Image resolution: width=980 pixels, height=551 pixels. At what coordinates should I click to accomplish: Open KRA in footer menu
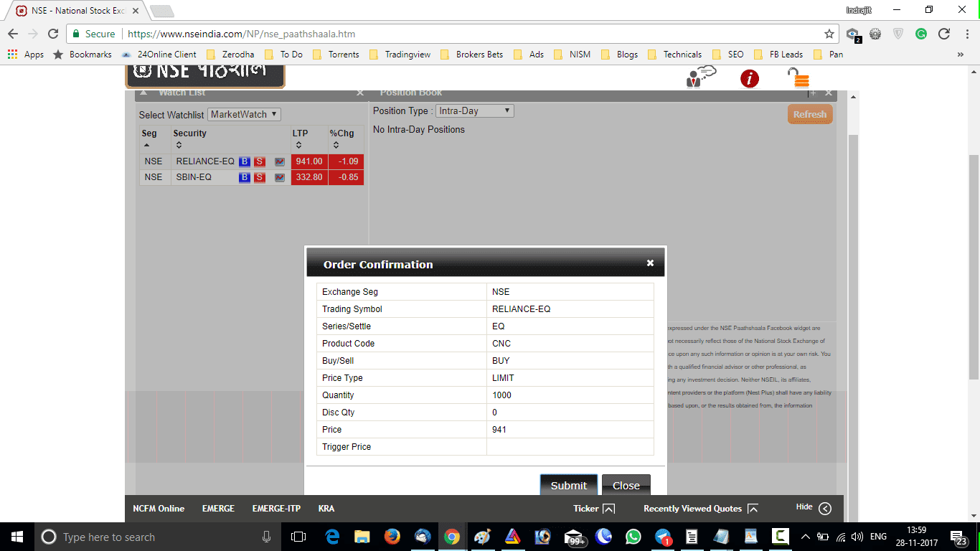click(326, 508)
